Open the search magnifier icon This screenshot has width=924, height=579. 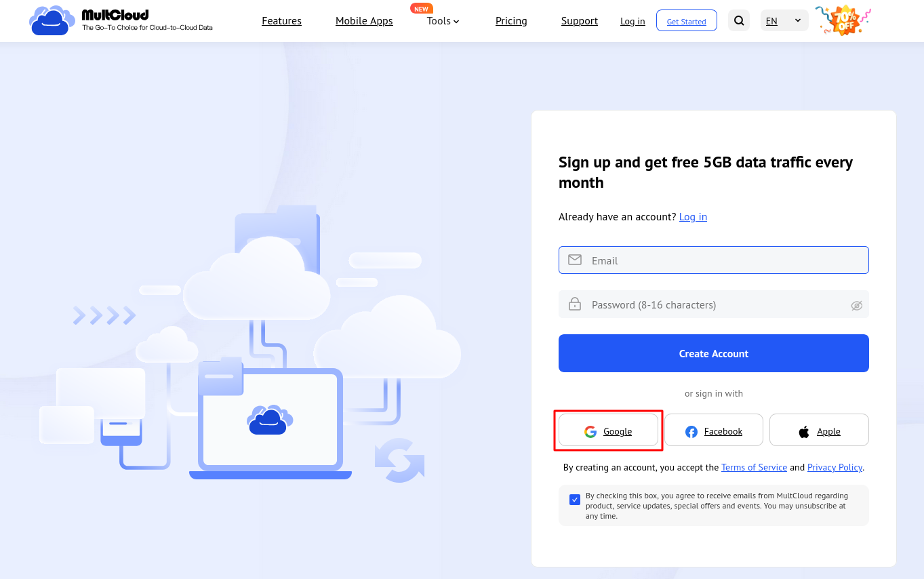pyautogui.click(x=739, y=21)
